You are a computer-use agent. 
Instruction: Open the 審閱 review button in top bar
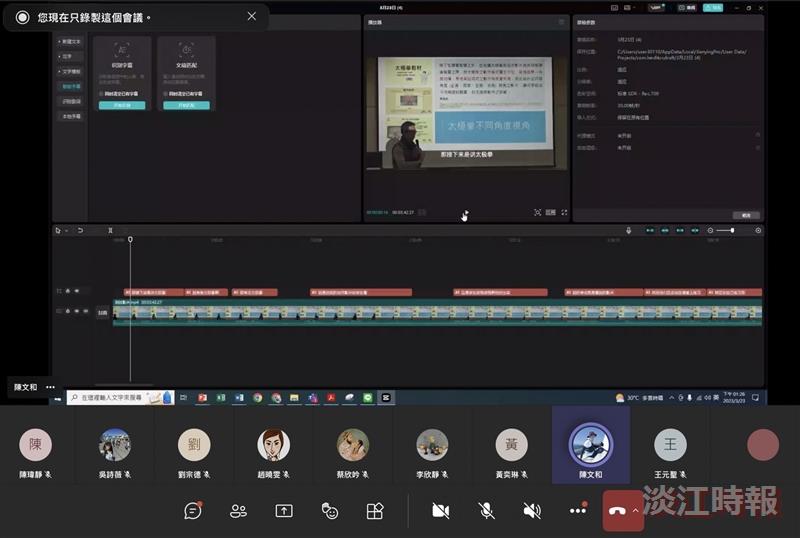click(688, 8)
